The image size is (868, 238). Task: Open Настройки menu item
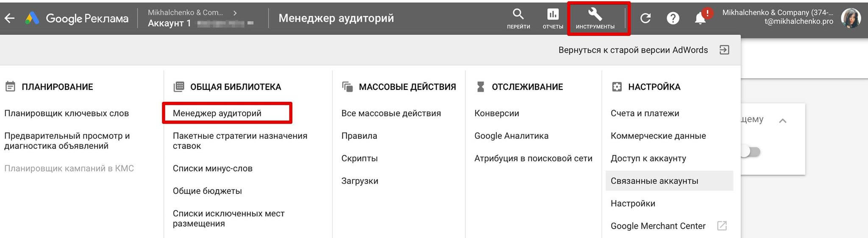pyautogui.click(x=633, y=203)
